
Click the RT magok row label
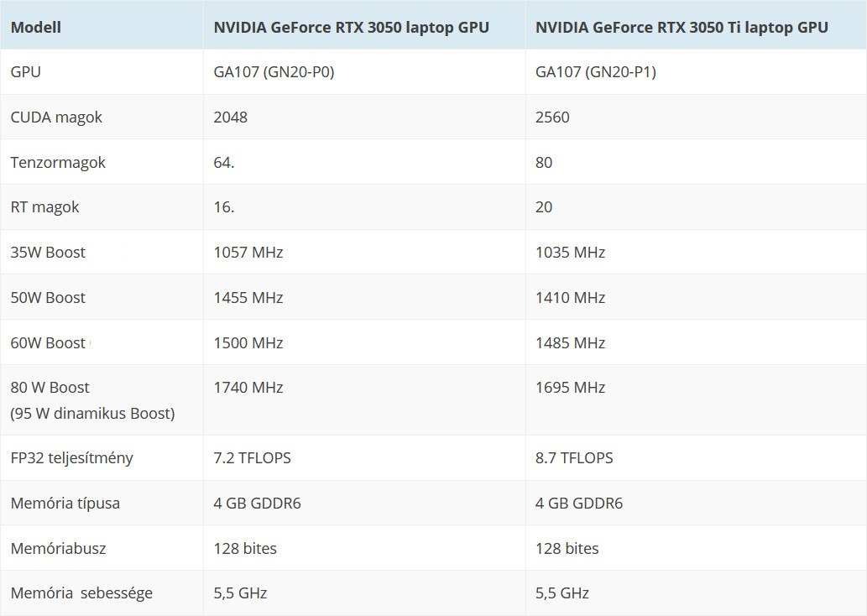44,207
